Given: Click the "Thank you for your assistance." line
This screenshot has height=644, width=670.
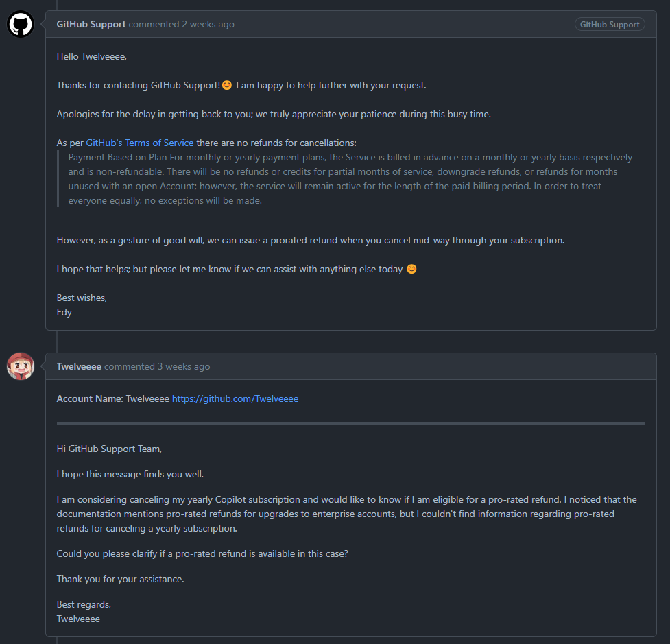Looking at the screenshot, I should click(x=121, y=579).
